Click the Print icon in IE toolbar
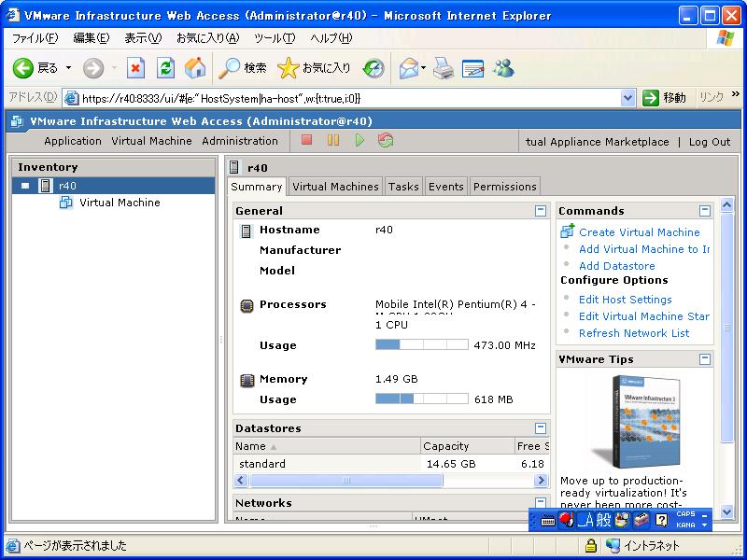 coord(443,68)
